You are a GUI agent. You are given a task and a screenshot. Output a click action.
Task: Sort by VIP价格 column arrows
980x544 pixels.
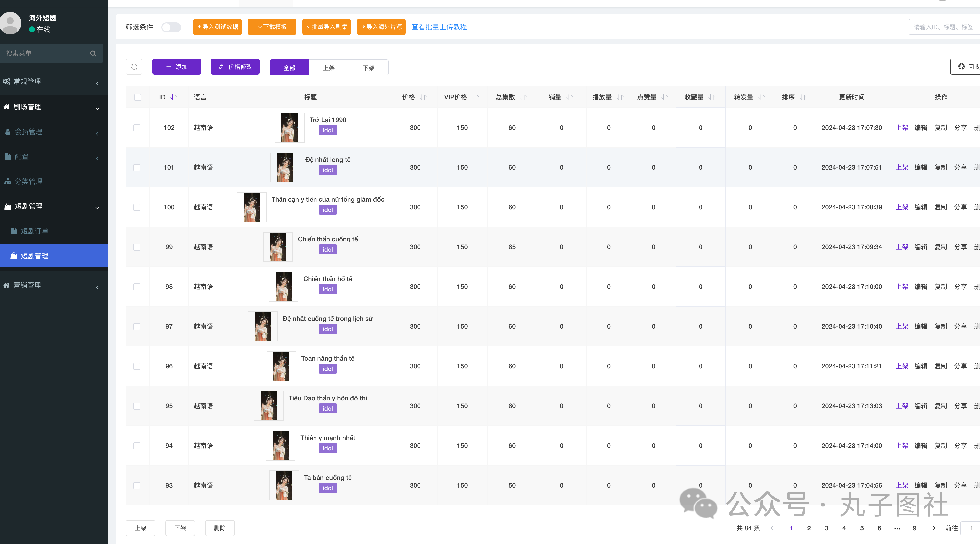(476, 97)
